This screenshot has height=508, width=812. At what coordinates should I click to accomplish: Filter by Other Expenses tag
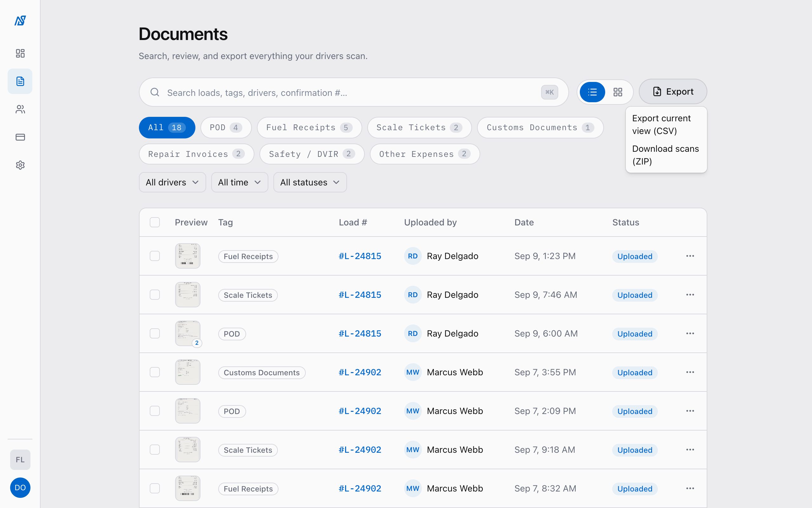[x=425, y=154]
